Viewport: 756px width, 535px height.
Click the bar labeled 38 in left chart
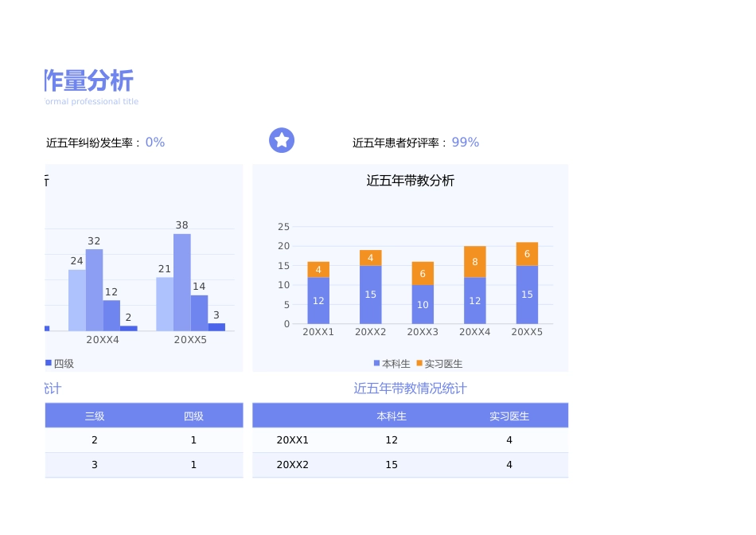[x=182, y=282]
